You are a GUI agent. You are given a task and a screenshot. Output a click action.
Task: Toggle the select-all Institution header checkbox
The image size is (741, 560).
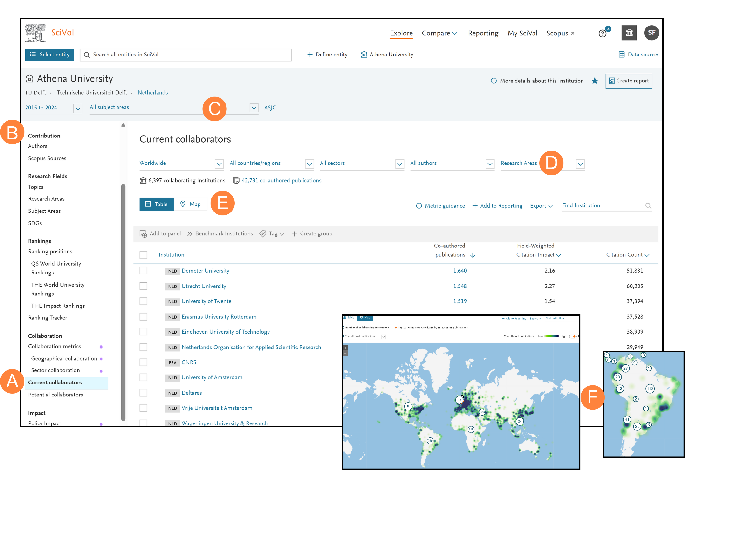point(143,255)
